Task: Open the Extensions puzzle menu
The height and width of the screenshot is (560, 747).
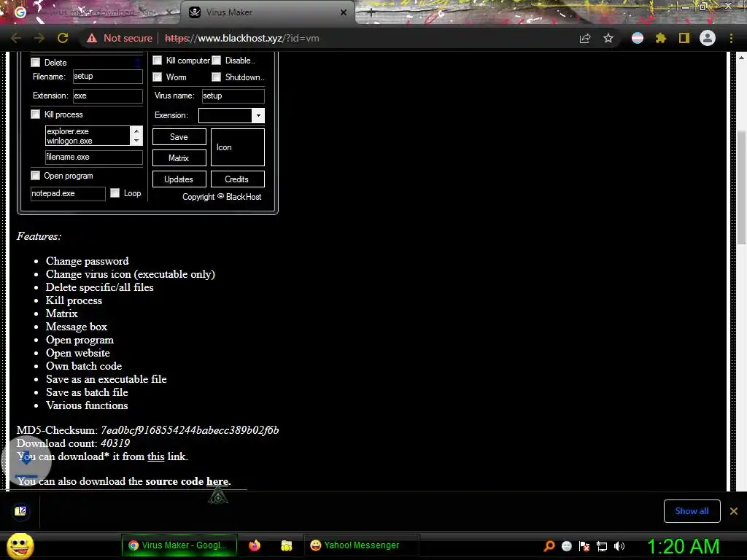Action: [x=661, y=38]
